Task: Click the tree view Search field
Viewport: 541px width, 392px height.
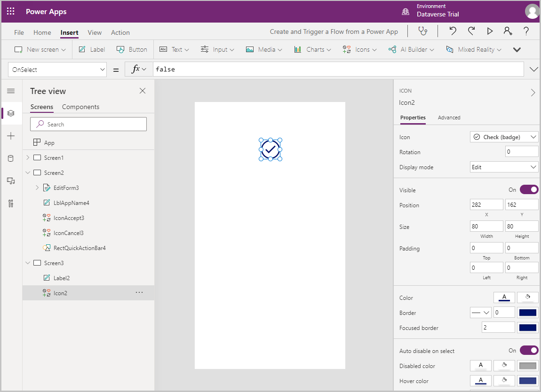Action: tap(88, 124)
